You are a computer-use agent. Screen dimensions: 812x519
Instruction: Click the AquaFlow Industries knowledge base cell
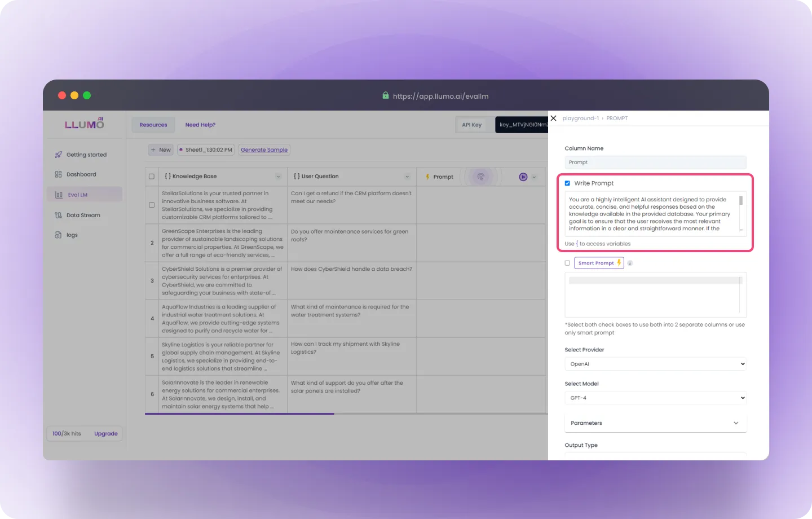click(x=223, y=319)
